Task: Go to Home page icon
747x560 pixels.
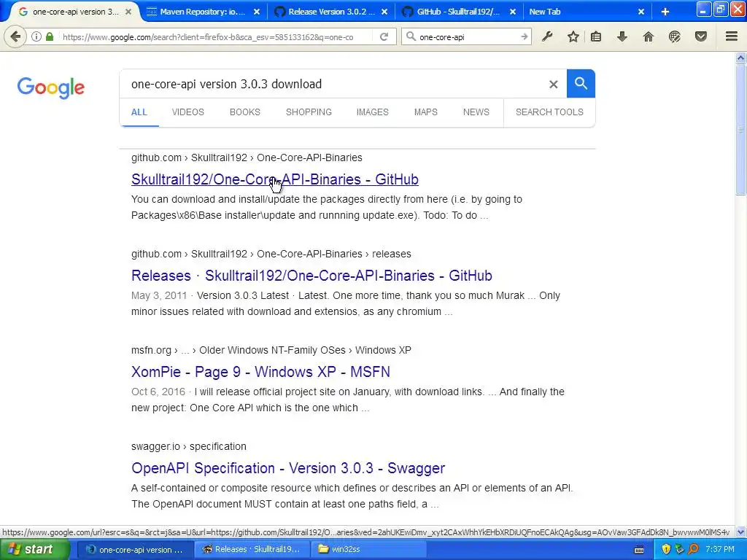Action: (x=649, y=36)
